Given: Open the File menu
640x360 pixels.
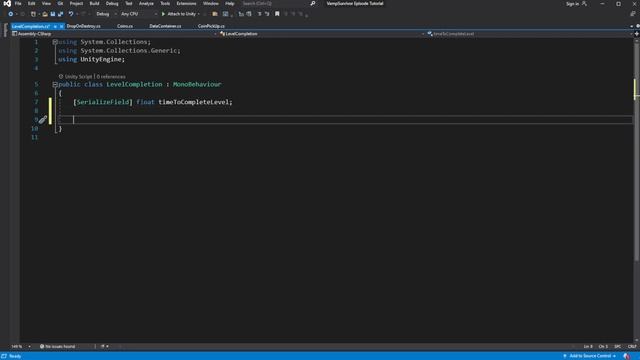Looking at the screenshot, I should coord(18,4).
